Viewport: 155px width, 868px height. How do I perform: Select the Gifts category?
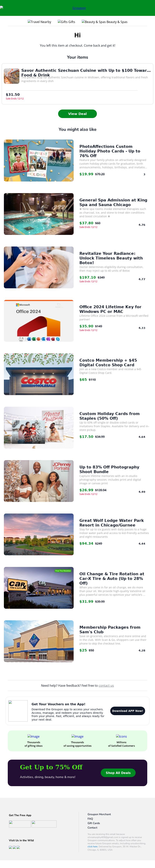click(66, 22)
